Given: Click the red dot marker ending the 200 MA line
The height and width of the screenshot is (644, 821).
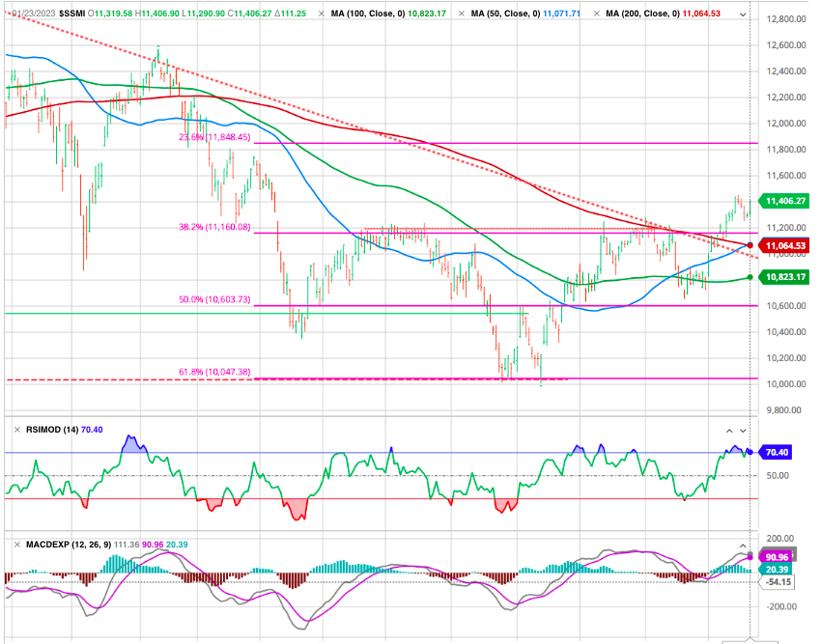Looking at the screenshot, I should 751,245.
